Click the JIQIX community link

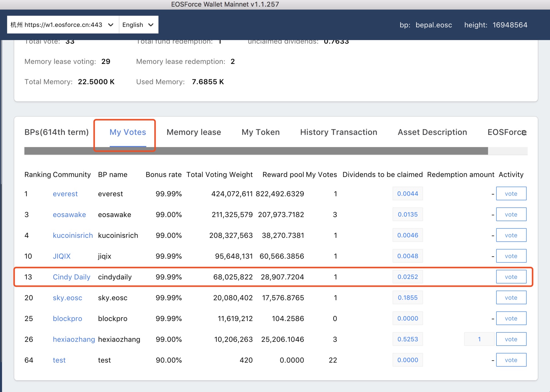click(x=62, y=256)
